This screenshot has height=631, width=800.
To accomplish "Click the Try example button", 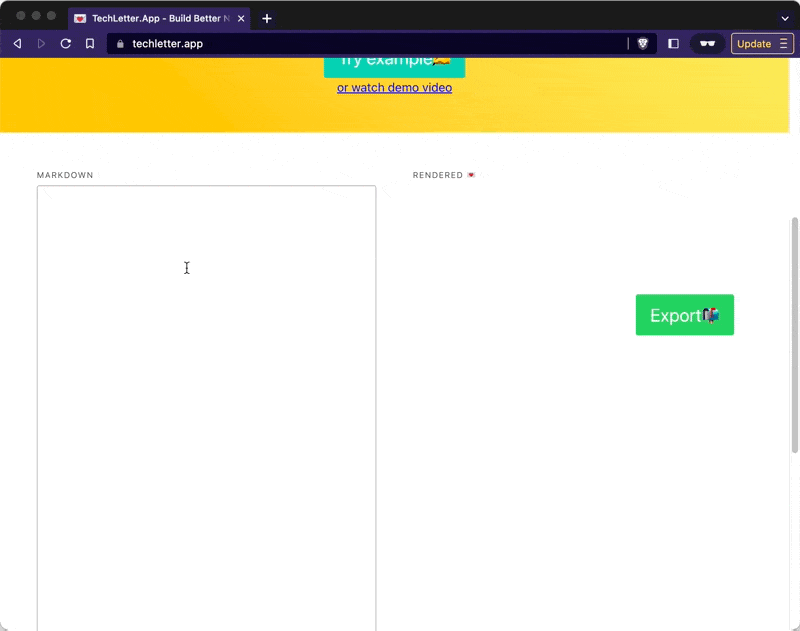I will pos(394,67).
